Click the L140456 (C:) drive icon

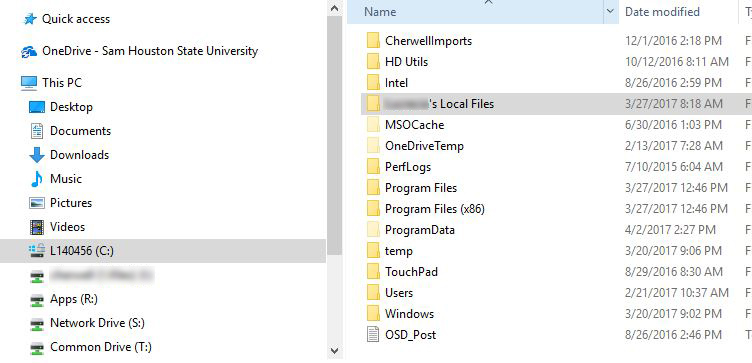click(37, 251)
